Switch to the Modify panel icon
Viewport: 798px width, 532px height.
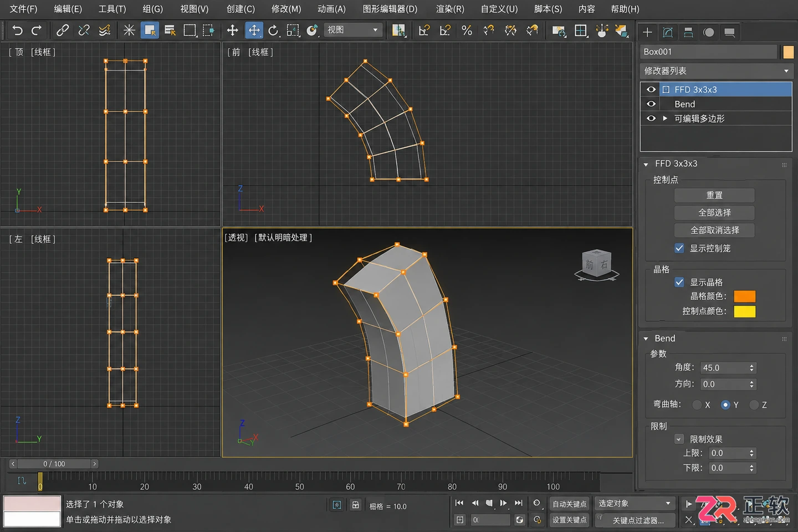668,32
